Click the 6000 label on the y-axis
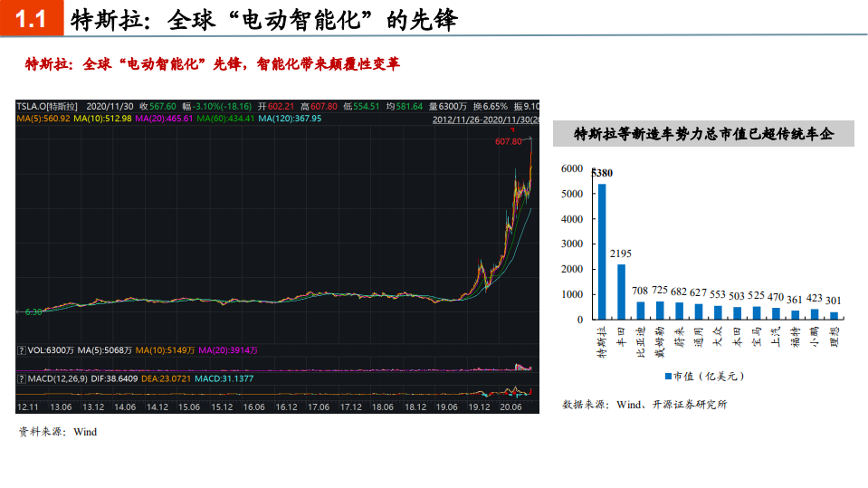This screenshot has height=488, width=868. [x=572, y=169]
